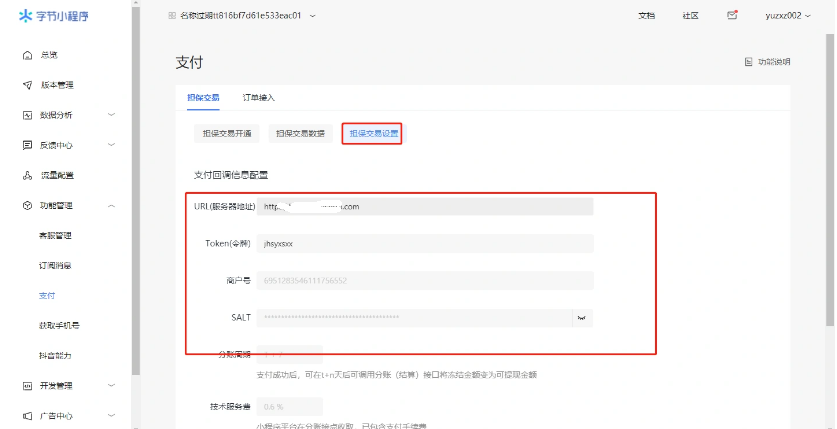Open 抖音能力 in the sidebar
The image size is (837, 429).
(56, 355)
